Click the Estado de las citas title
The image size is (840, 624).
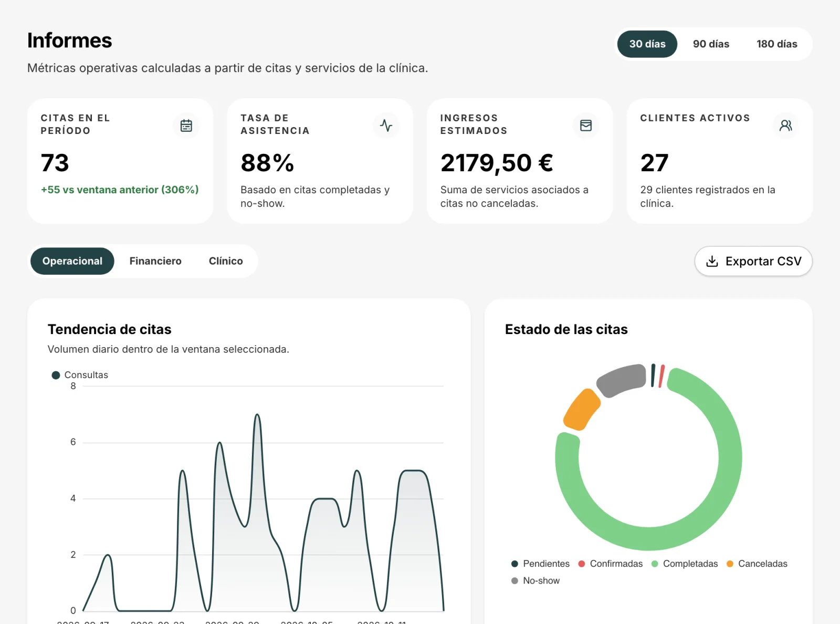(566, 329)
